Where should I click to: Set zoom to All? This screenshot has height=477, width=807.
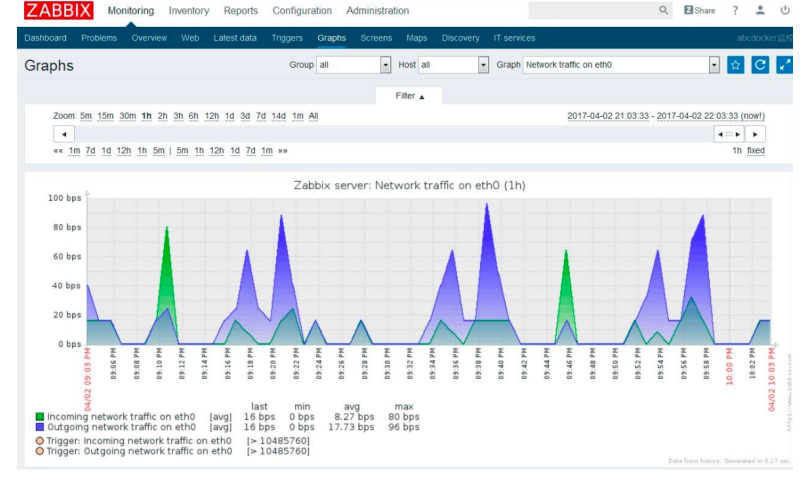click(313, 116)
